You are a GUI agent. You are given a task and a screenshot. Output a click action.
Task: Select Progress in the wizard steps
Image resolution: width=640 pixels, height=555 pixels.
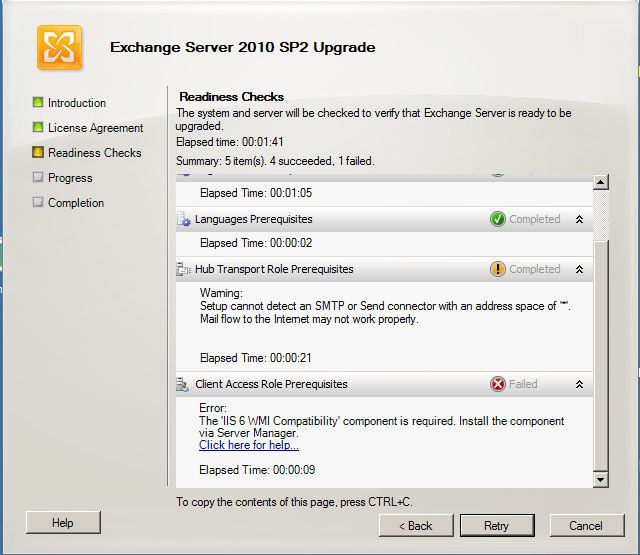tap(70, 178)
